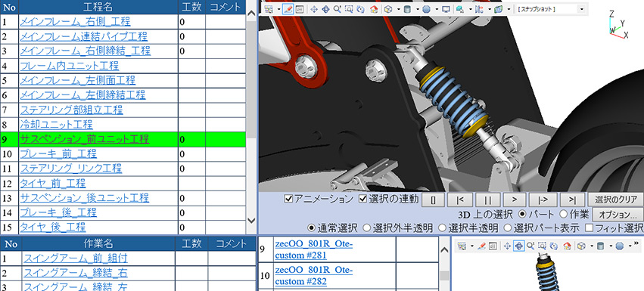Expand the cylinder render mode dropdown arrow

tap(418, 9)
